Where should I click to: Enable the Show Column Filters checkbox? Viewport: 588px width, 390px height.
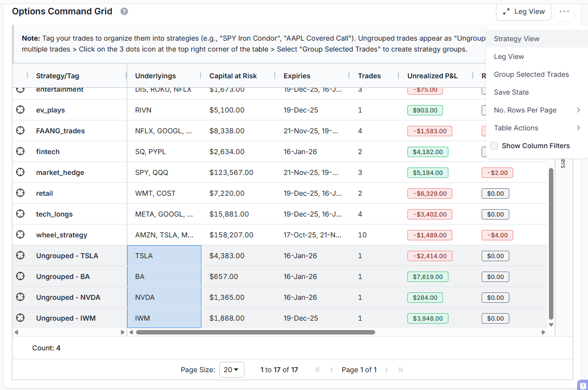coord(494,146)
